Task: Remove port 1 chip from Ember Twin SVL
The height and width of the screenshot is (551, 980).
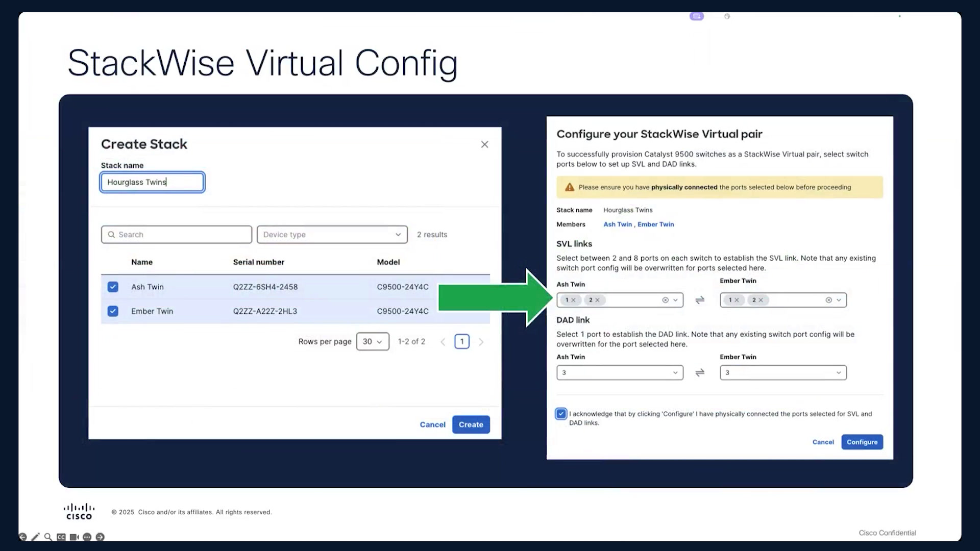Action: coord(737,300)
